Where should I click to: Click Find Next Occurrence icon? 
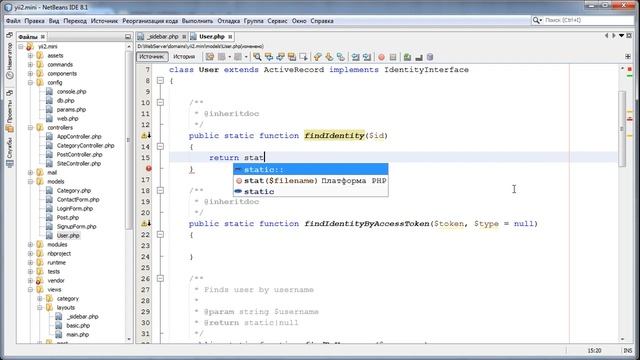tap(280, 57)
